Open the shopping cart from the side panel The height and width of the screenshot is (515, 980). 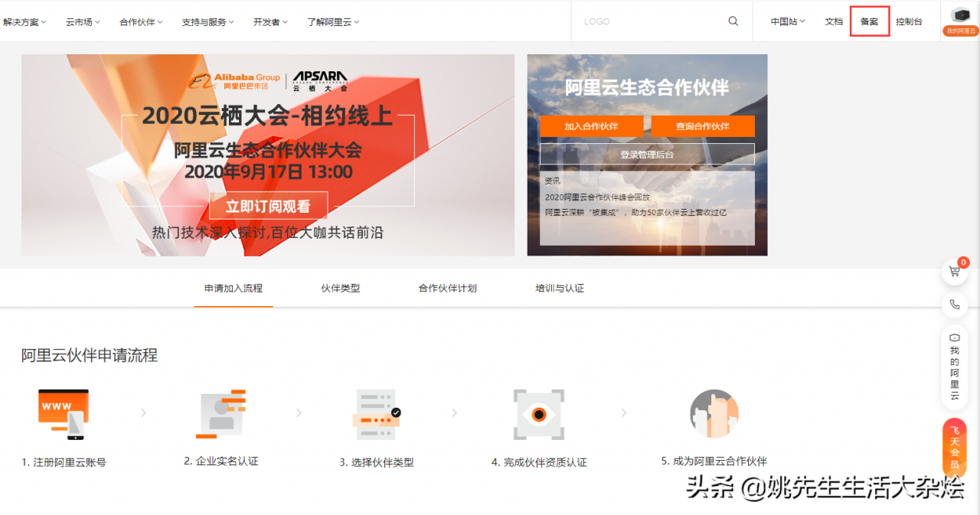click(x=954, y=271)
